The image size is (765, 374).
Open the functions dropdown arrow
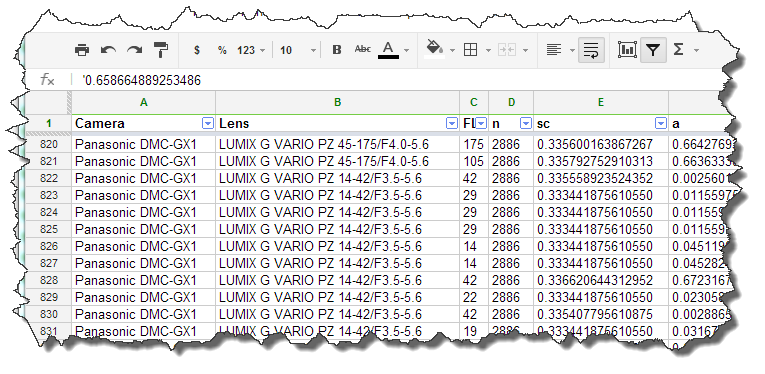tap(696, 50)
